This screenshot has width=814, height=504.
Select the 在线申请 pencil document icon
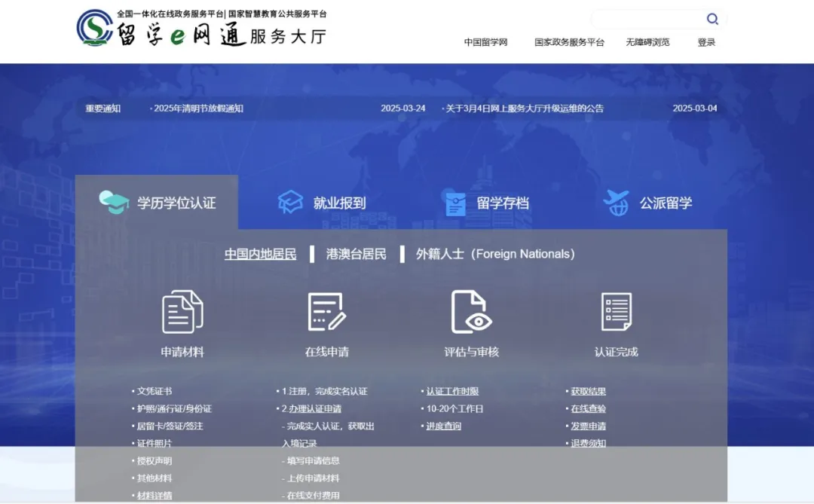[x=327, y=310]
